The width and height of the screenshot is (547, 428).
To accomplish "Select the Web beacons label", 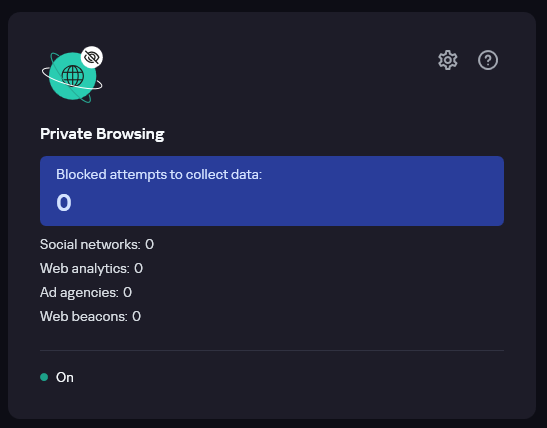I will [84, 317].
